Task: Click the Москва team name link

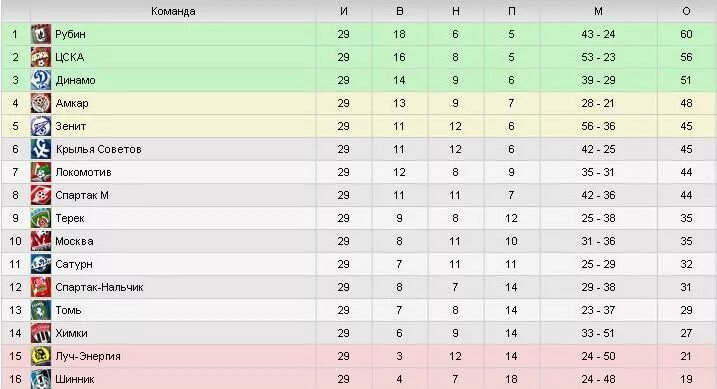Action: coord(74,241)
